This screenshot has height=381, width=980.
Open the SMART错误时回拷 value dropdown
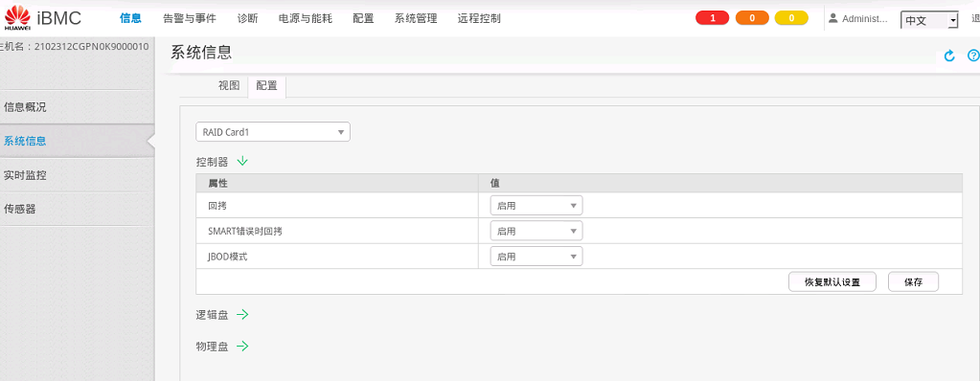pos(536,231)
